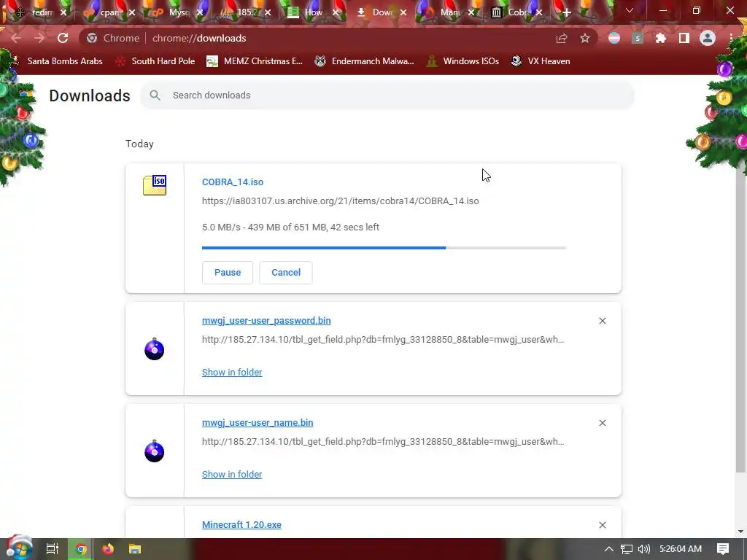Open Minecraft 1.20.exe file link
Image resolution: width=747 pixels, height=560 pixels.
pos(241,524)
